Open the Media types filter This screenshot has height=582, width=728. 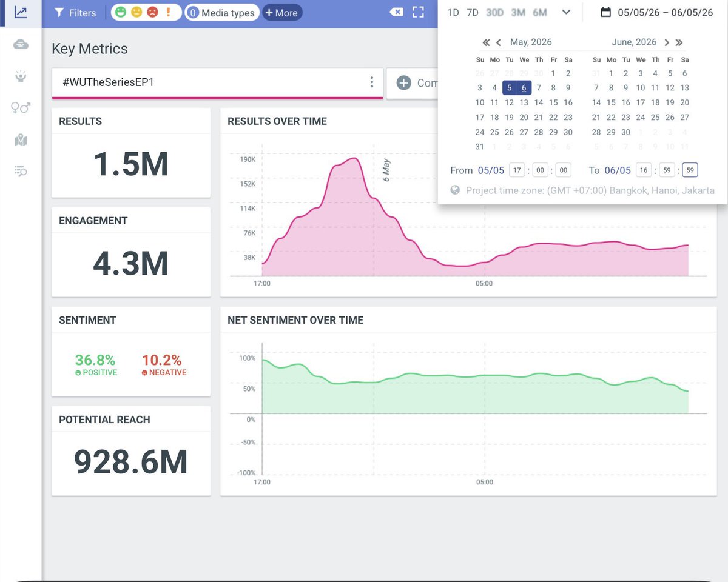221,12
